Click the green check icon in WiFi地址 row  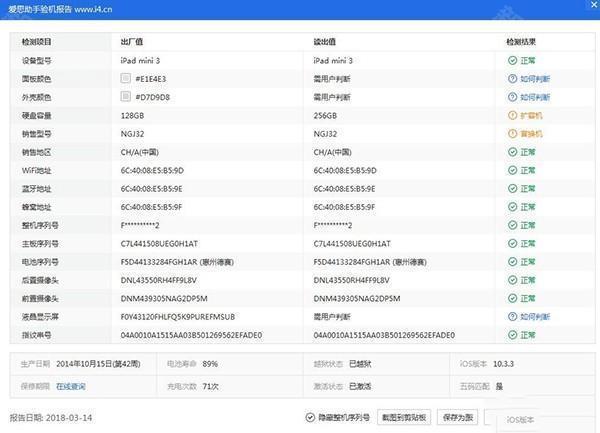point(512,170)
